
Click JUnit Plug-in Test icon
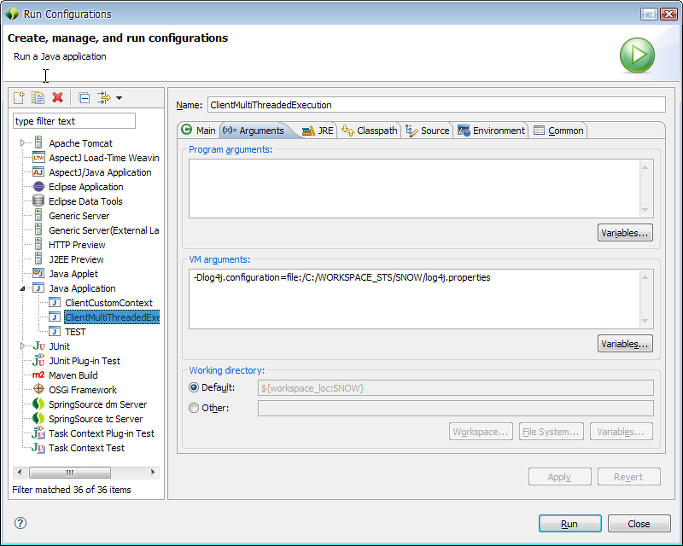39,360
